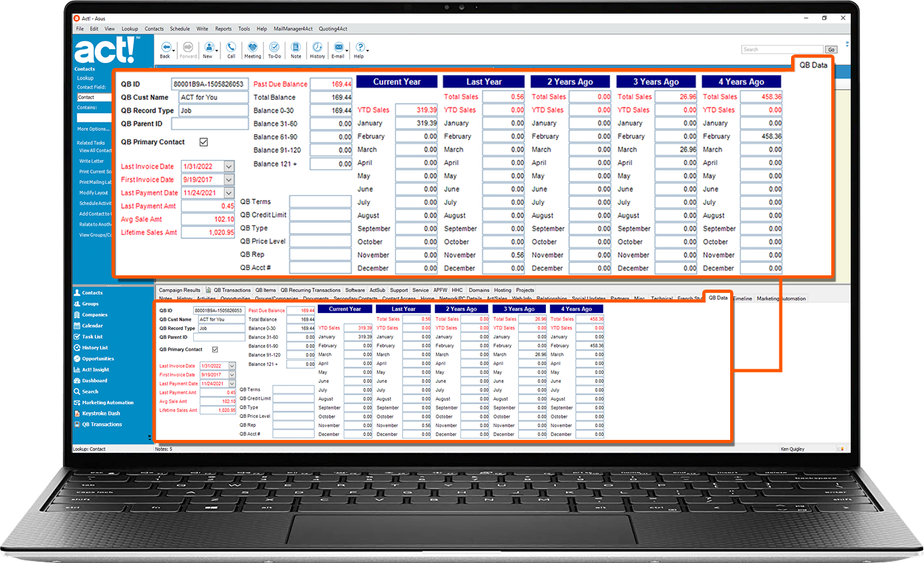This screenshot has height=563, width=924.
Task: Expand the Back button dropdown arrow
Action: [x=174, y=49]
